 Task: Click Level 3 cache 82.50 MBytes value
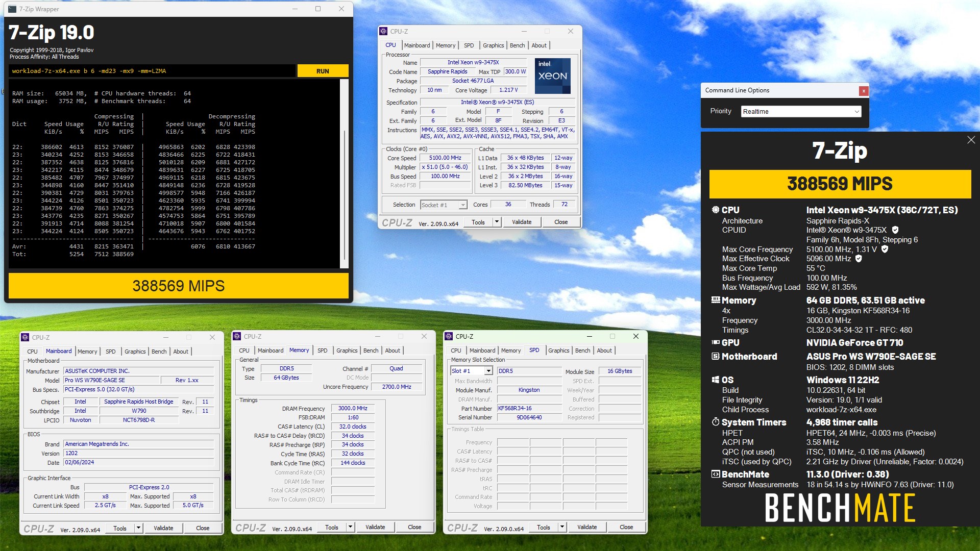[x=525, y=185]
